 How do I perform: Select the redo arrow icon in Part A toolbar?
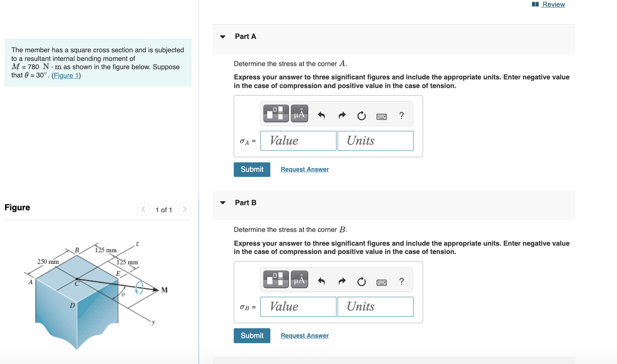[342, 115]
